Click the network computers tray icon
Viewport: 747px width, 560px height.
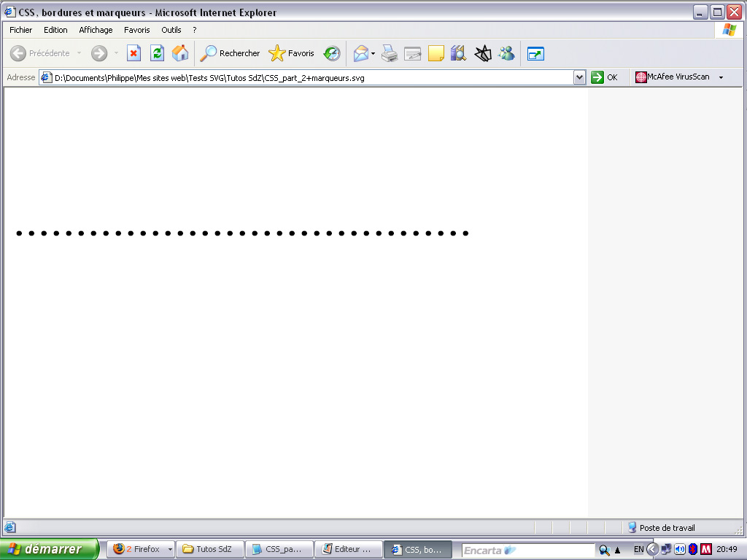666,550
